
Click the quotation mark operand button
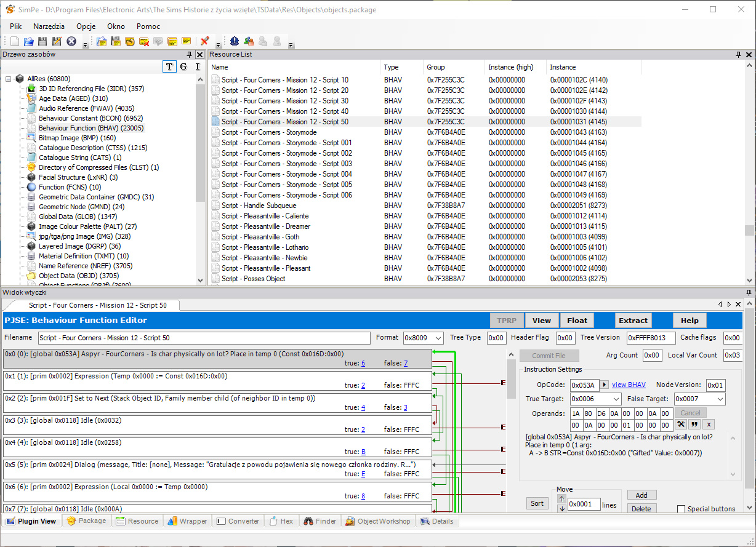(x=695, y=425)
